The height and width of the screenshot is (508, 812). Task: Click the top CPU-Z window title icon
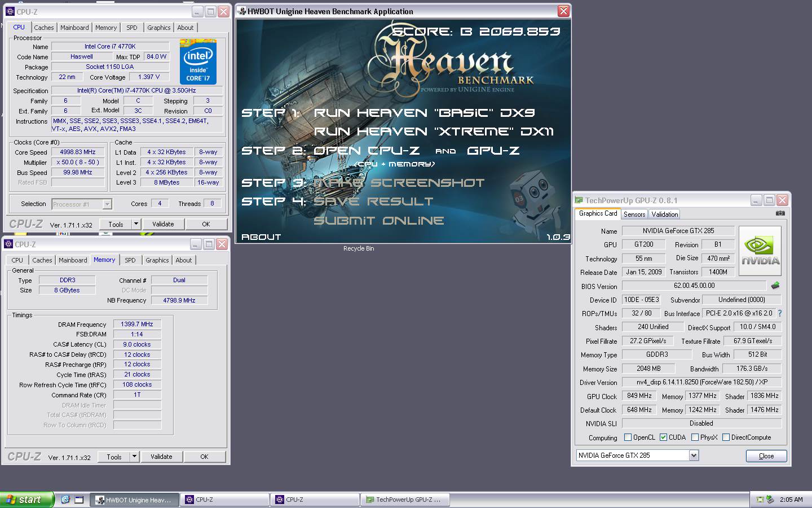pyautogui.click(x=10, y=11)
